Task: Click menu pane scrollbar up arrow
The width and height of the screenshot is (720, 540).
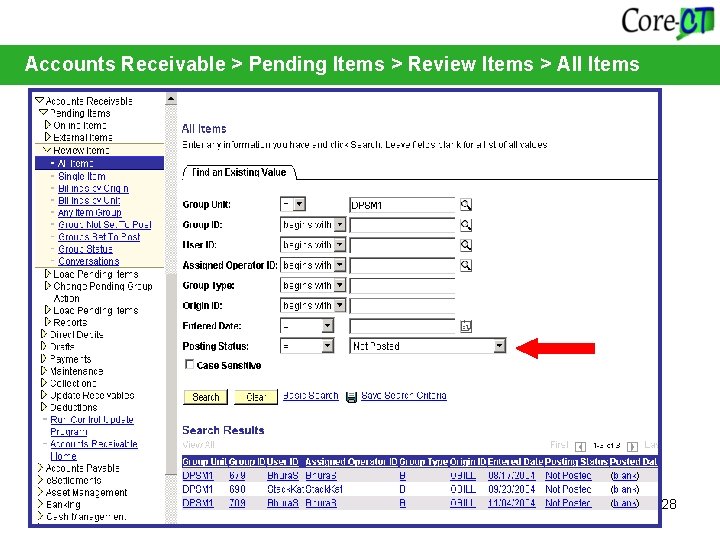Action: [x=171, y=99]
